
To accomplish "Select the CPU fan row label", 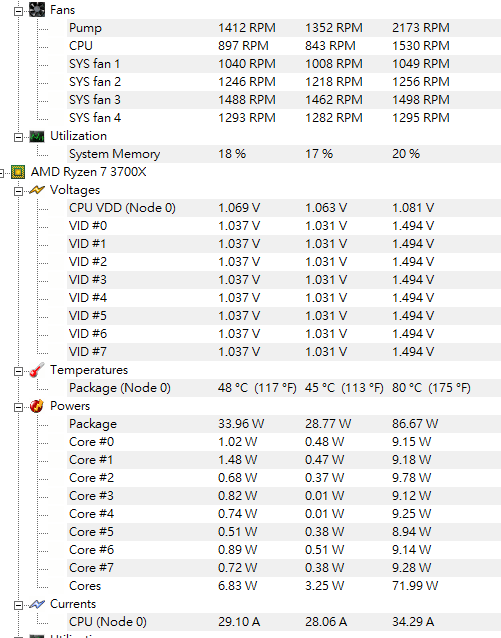I will [x=81, y=46].
